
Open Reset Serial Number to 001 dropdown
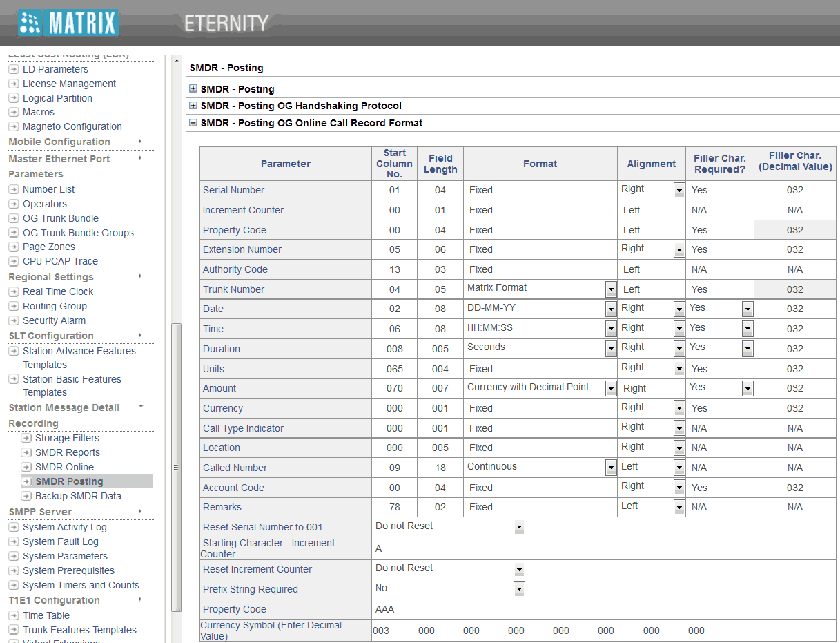(519, 528)
